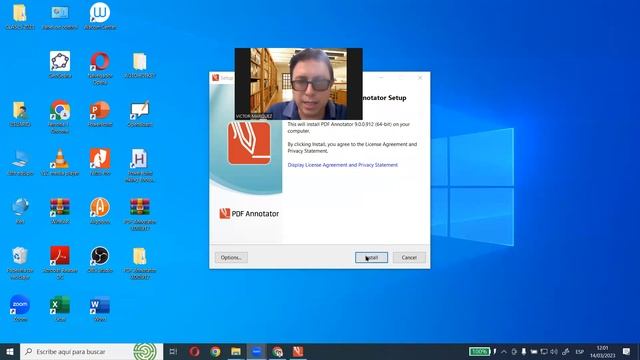Open OpenBoard desktop shortcut
Image resolution: width=640 pixels, height=360 pixels.
(140, 113)
